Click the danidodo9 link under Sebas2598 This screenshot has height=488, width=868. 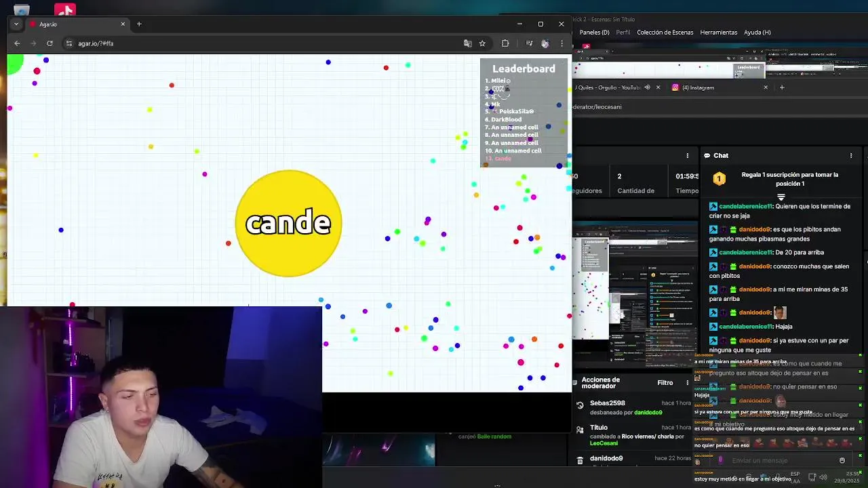[x=648, y=412]
